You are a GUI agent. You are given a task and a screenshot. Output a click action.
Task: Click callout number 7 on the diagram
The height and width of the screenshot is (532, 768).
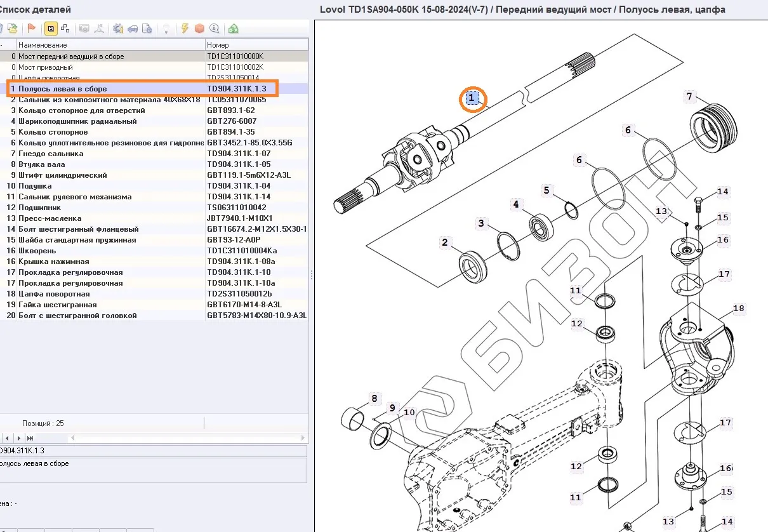(689, 96)
